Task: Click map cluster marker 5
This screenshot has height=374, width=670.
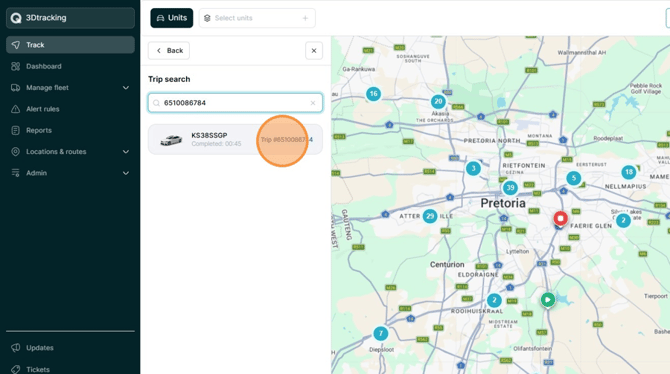Action: coord(573,178)
